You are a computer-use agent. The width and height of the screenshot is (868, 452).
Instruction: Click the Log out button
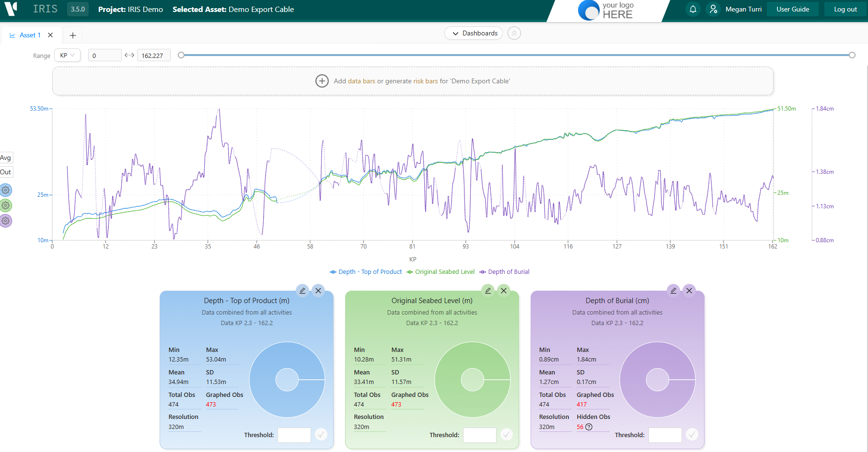(x=845, y=9)
